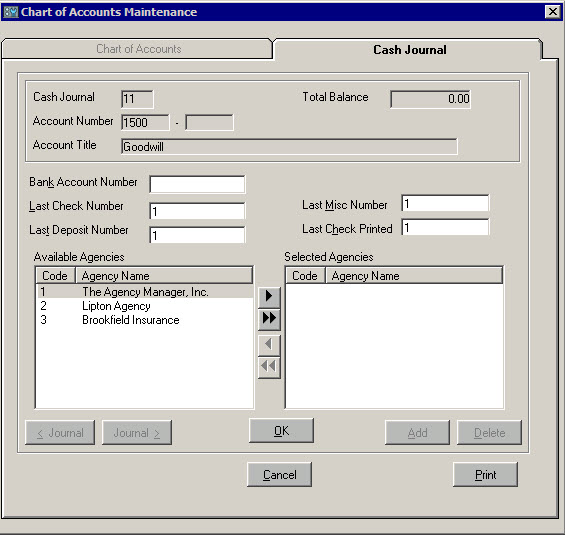Click the Bank Account Number field

click(x=197, y=184)
